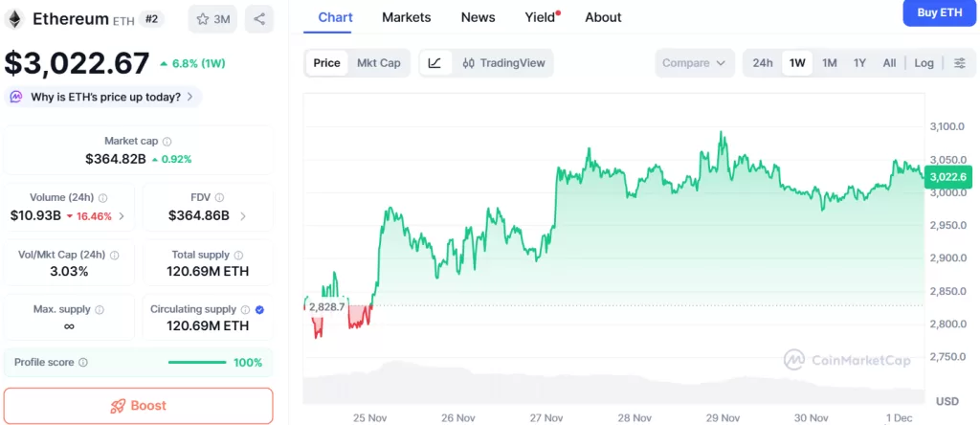Expand the FDV details chevron
The height and width of the screenshot is (425, 980).
pos(242,216)
